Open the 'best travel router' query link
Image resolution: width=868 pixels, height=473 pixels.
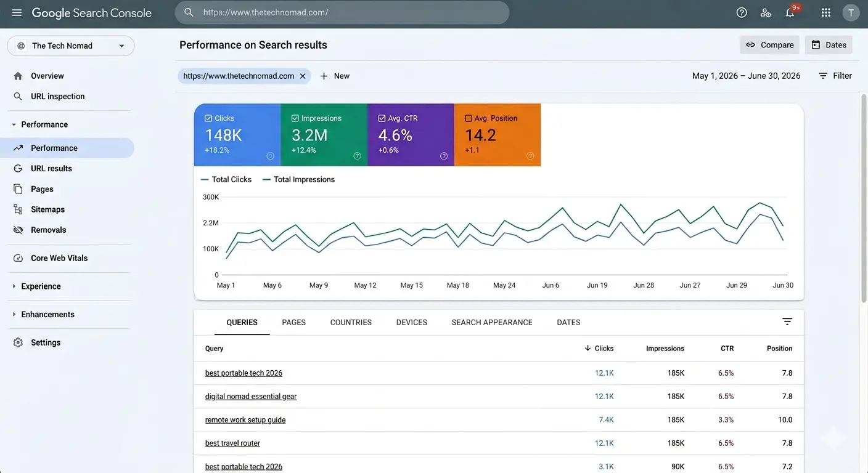[x=232, y=442]
